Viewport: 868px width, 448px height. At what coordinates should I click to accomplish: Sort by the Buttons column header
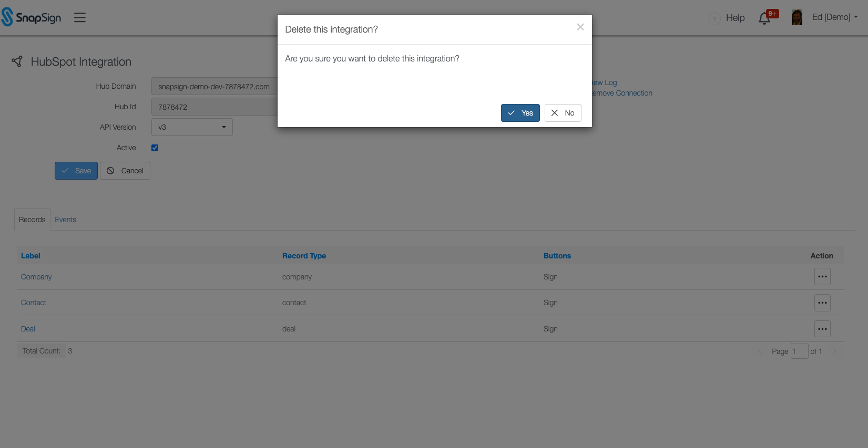point(557,256)
